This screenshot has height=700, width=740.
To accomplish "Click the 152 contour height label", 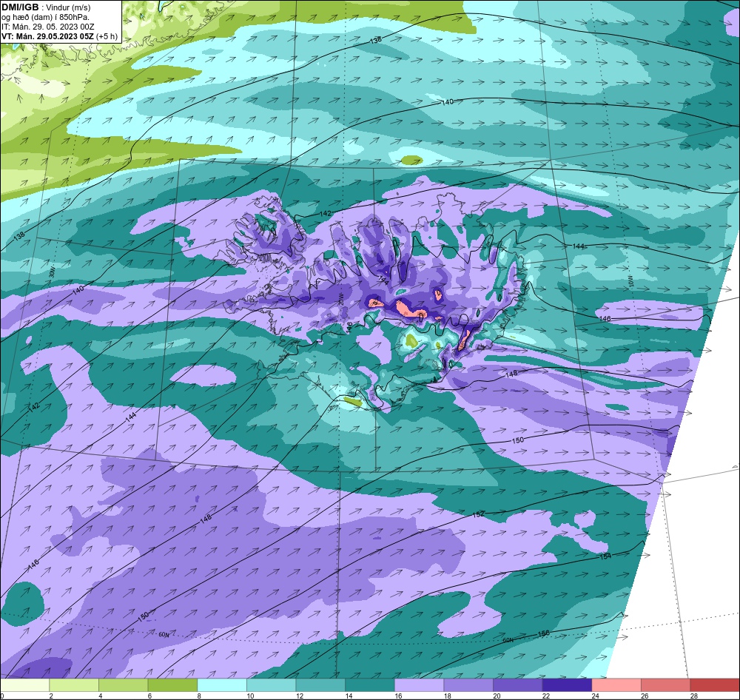I will 478,514.
